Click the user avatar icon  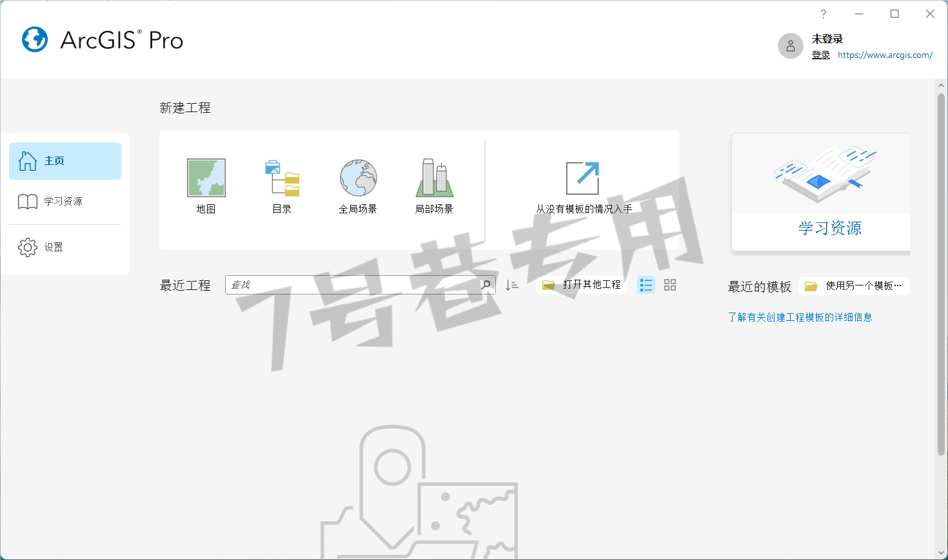791,46
